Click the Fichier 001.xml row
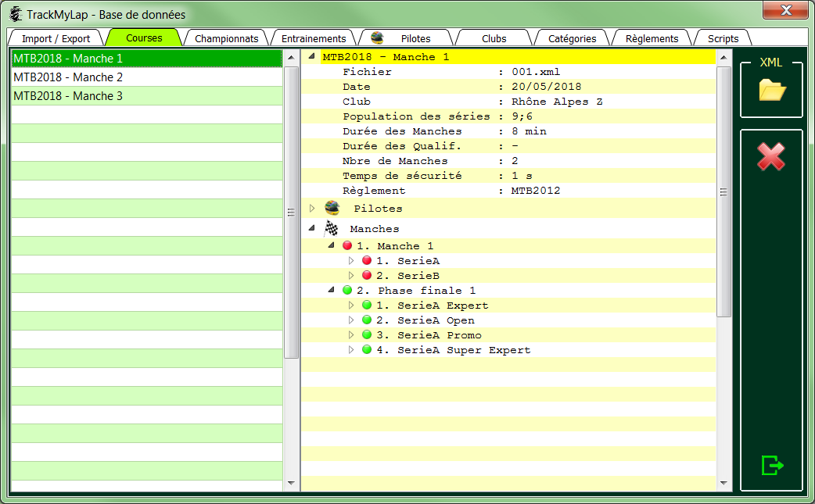 508,72
